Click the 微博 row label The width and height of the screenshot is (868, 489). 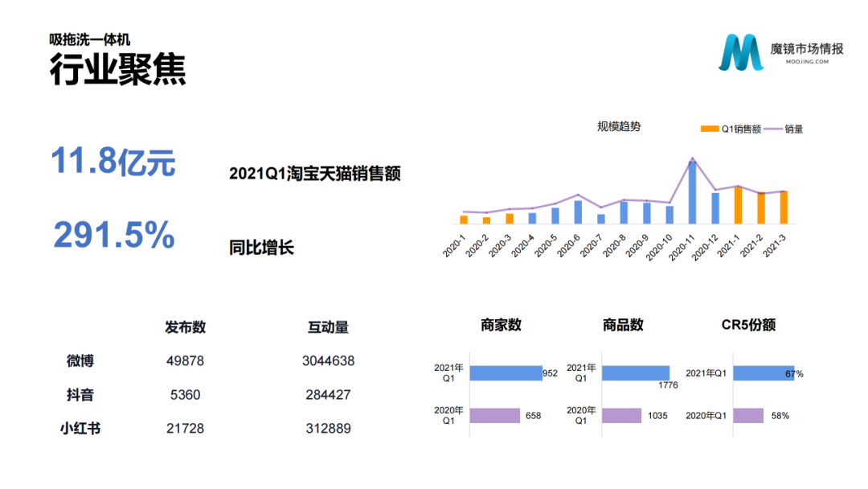pyautogui.click(x=80, y=360)
